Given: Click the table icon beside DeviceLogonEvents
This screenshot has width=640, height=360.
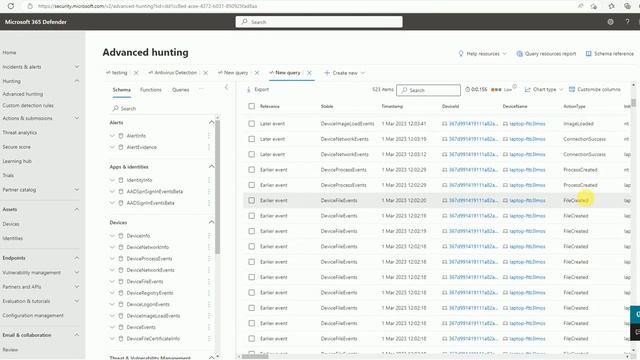Looking at the screenshot, I should 121,304.
